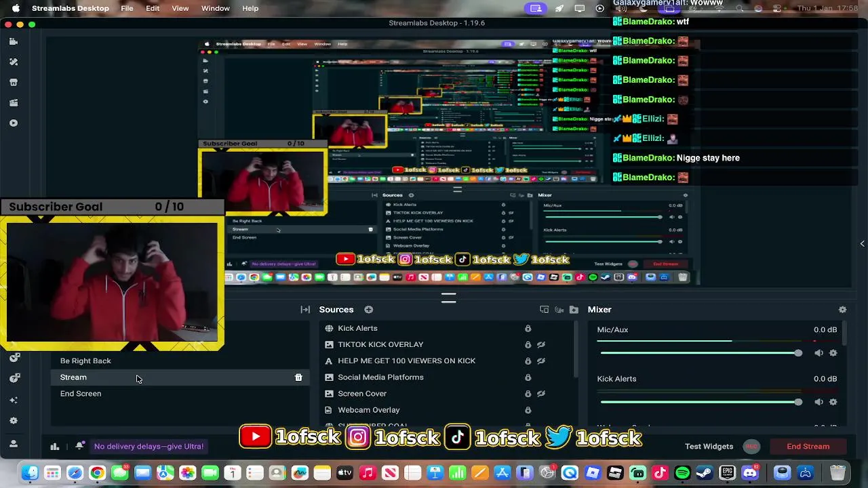The height and width of the screenshot is (488, 868).
Task: Open Themes brush icon in left sidebar
Action: pos(13,62)
